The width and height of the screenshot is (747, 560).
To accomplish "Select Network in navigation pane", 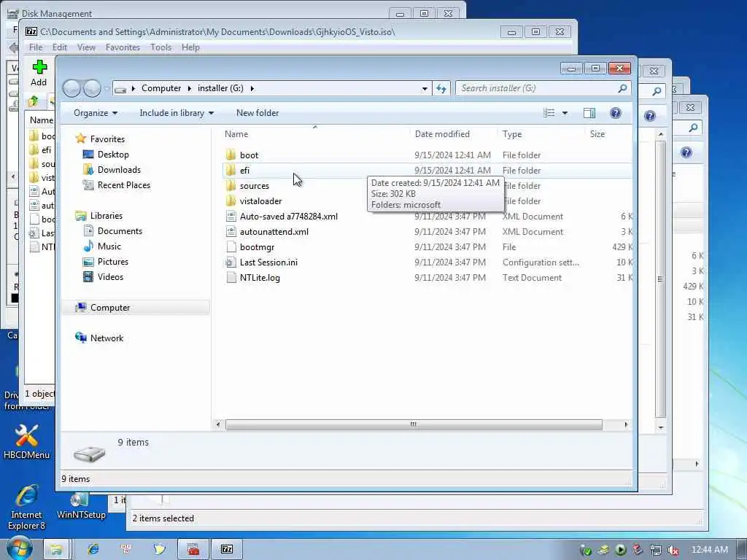I will (x=107, y=338).
